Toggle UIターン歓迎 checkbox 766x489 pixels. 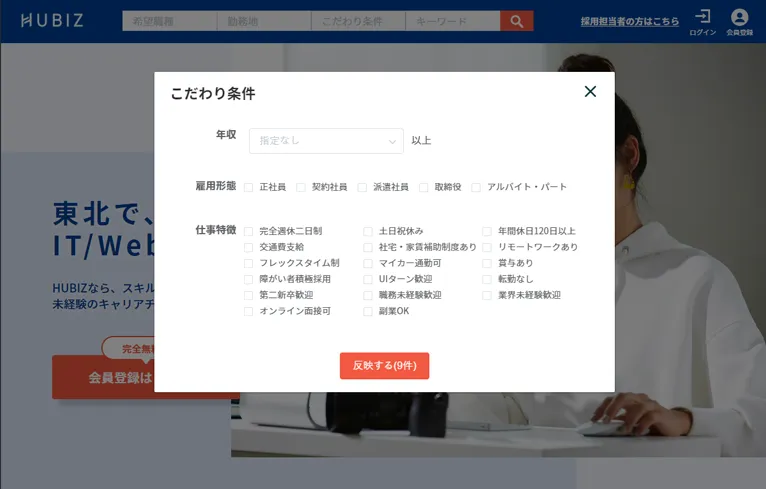coord(368,280)
